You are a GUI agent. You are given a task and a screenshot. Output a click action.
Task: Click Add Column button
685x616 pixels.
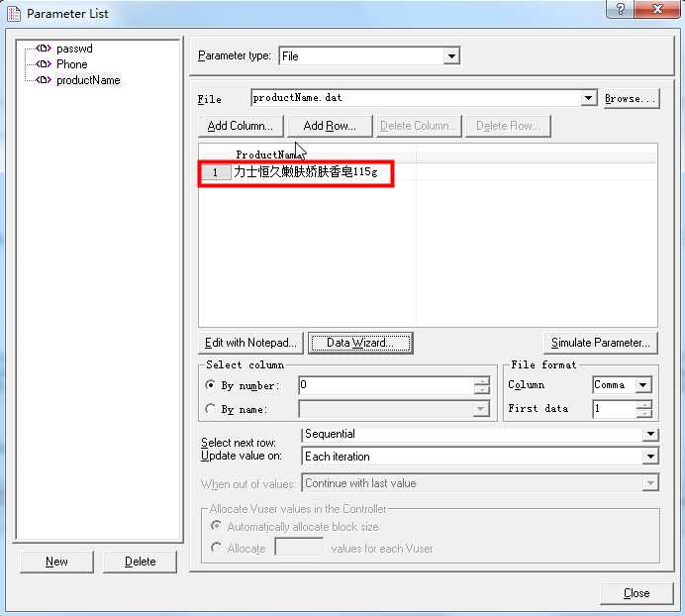click(x=241, y=126)
